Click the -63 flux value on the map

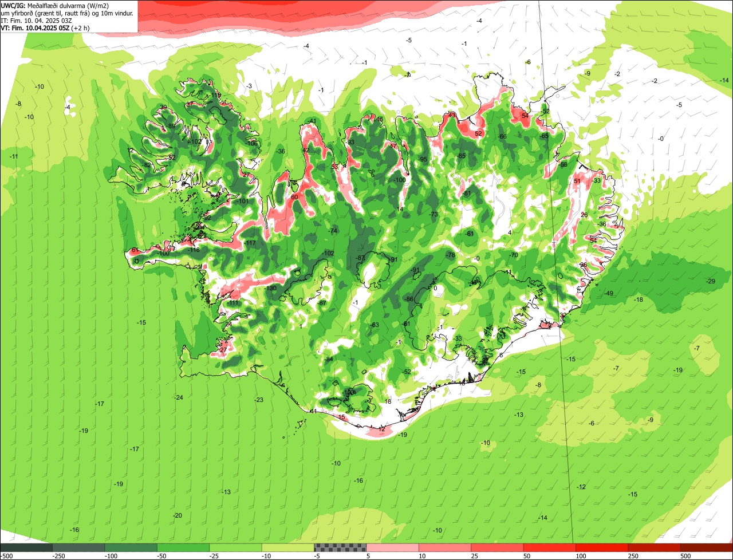pos(375,325)
